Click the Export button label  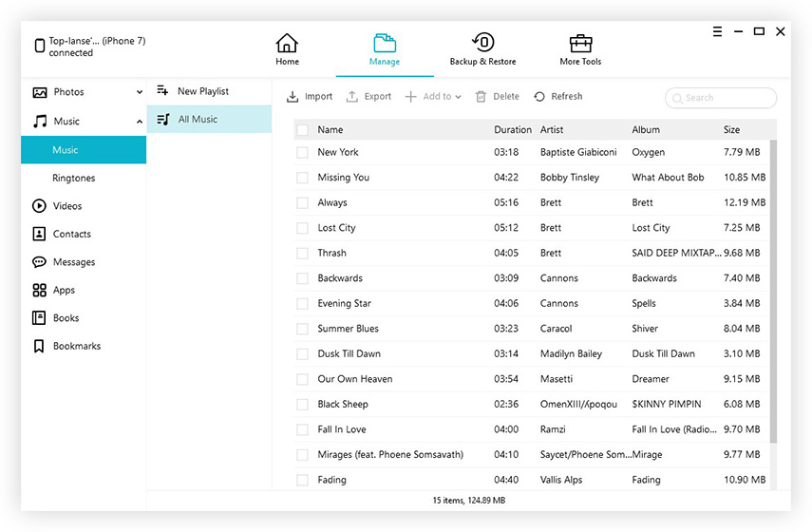[378, 96]
